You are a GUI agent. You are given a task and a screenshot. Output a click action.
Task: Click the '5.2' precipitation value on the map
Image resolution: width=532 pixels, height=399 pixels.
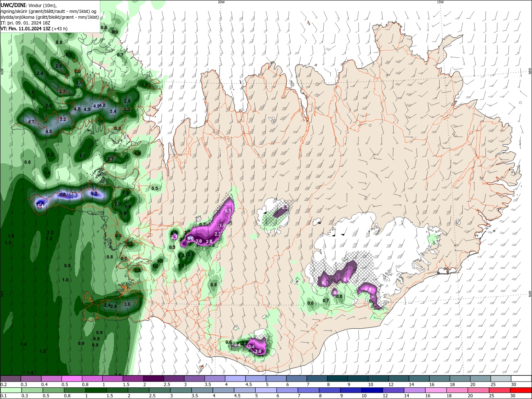(x=63, y=119)
